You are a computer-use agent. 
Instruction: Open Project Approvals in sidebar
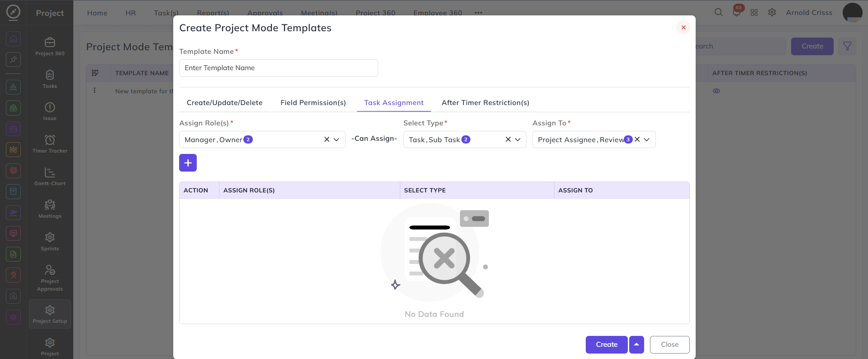tap(50, 278)
